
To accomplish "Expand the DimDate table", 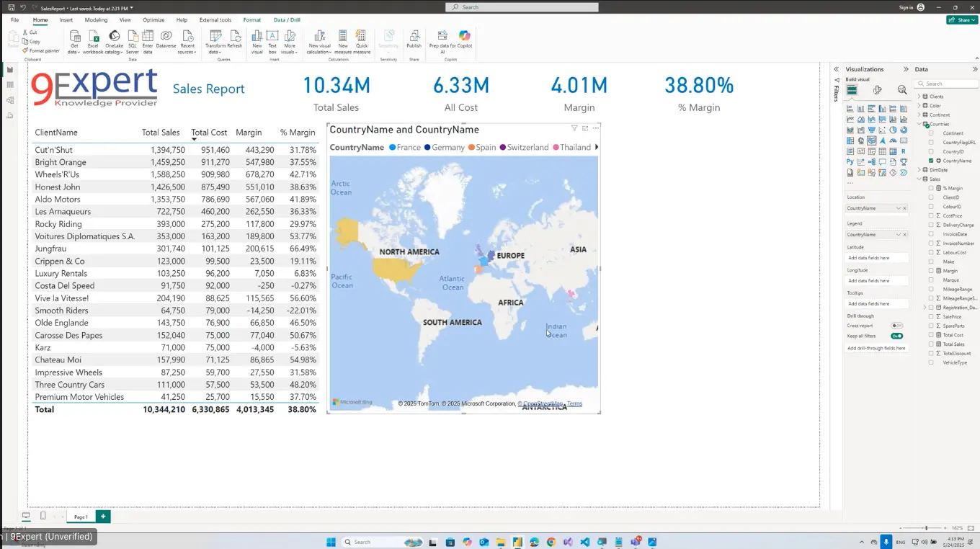I will click(919, 170).
